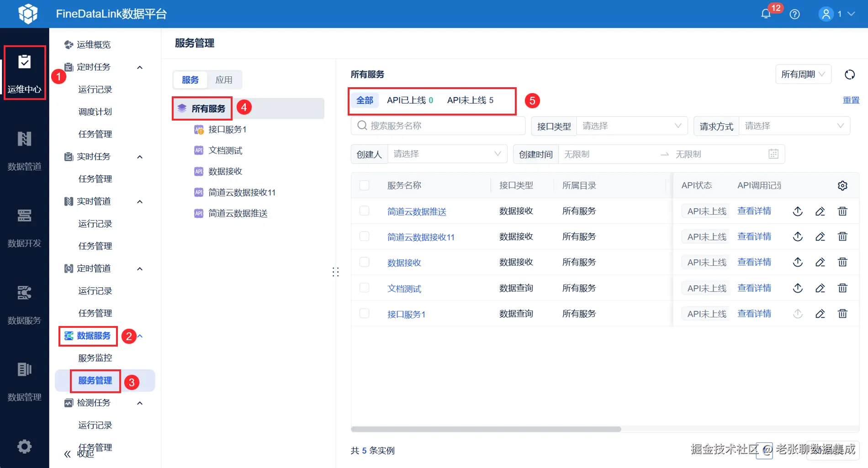The height and width of the screenshot is (468, 868).
Task: Open the 文档测试 service link
Action: click(404, 289)
